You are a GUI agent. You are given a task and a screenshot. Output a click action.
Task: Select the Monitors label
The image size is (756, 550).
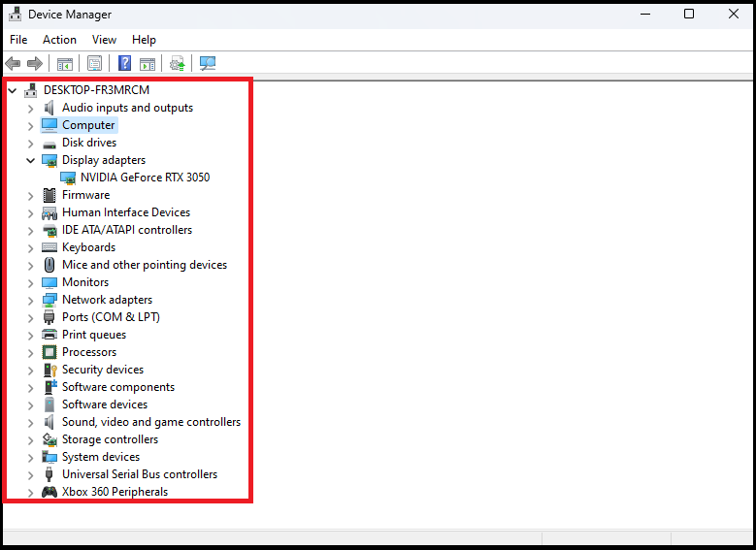point(85,282)
